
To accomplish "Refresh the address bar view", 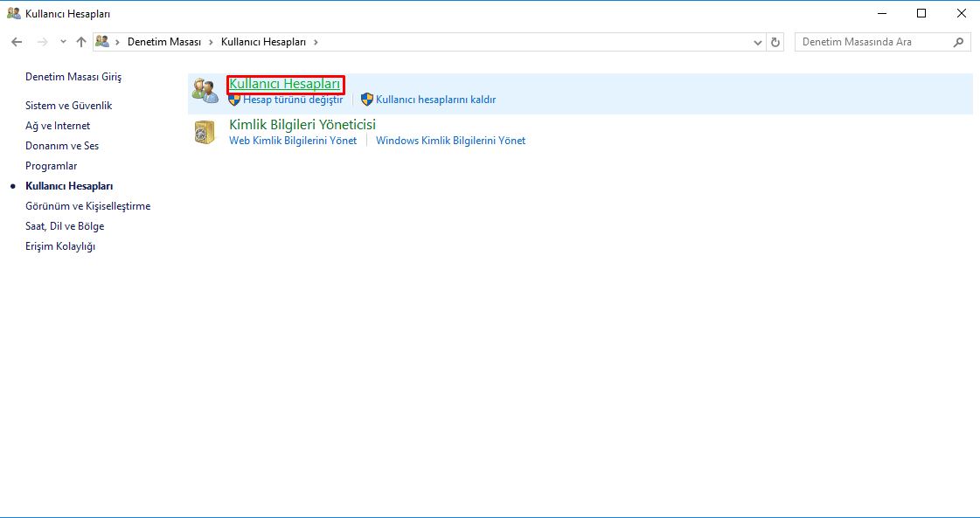I will pyautogui.click(x=775, y=42).
